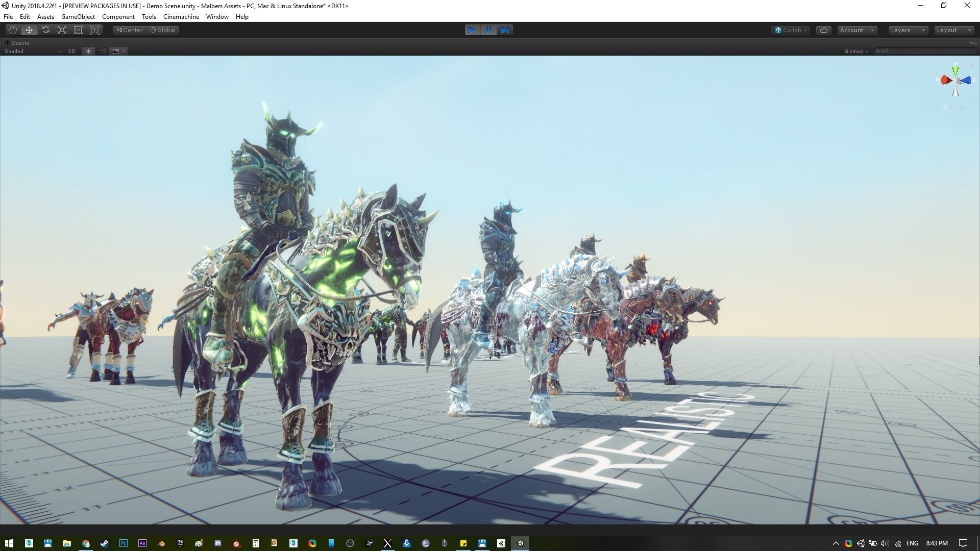
Task: Open the Window menu
Action: pyautogui.click(x=217, y=17)
